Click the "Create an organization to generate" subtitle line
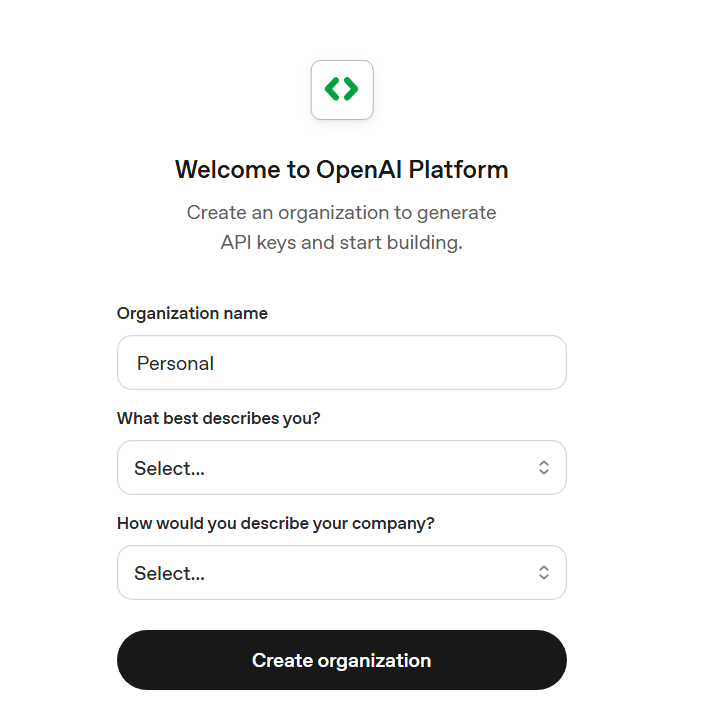 click(x=341, y=213)
